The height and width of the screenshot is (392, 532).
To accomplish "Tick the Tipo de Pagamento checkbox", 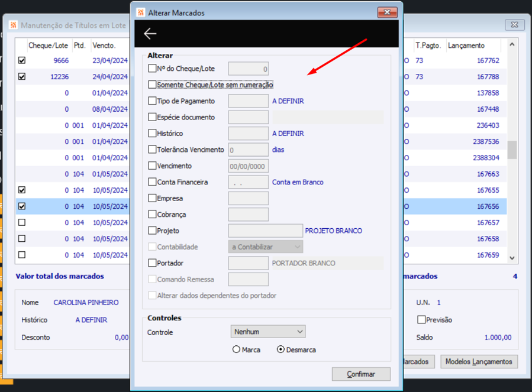I will coord(152,101).
